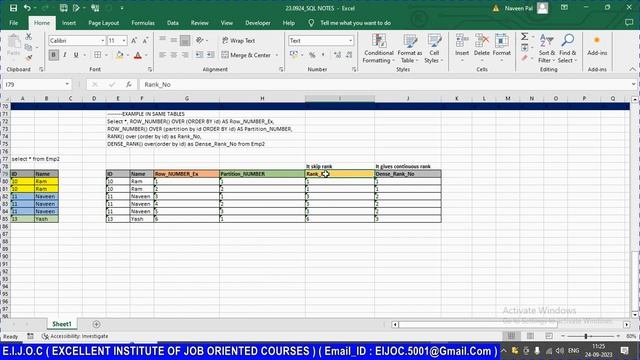Open Sort & Filter
Image resolution: width=640 pixels, height=360 pixels.
547,49
